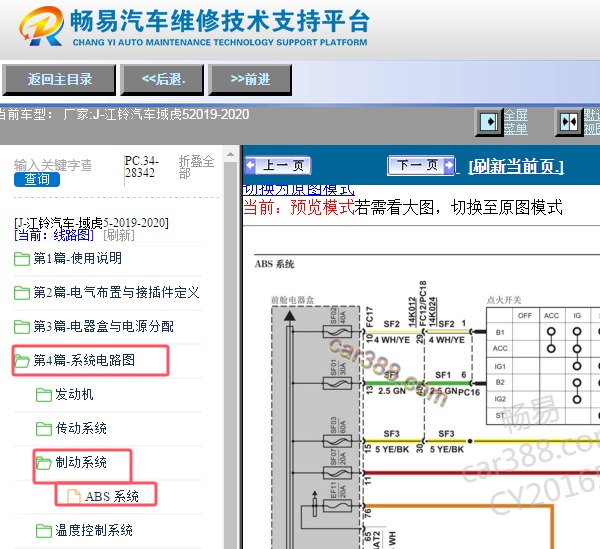
Task: Collapse the 第4篇-系统电路图 folder
Action: (84, 360)
